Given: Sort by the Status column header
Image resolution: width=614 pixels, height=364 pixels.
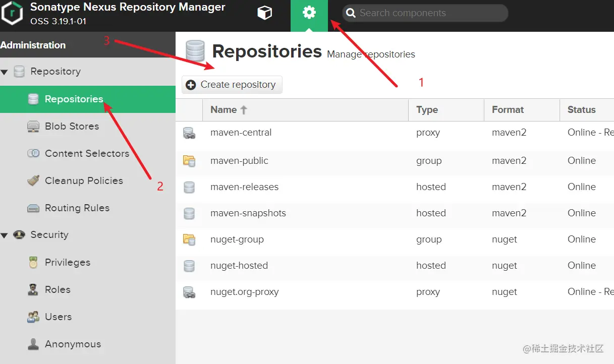Looking at the screenshot, I should click(587, 110).
